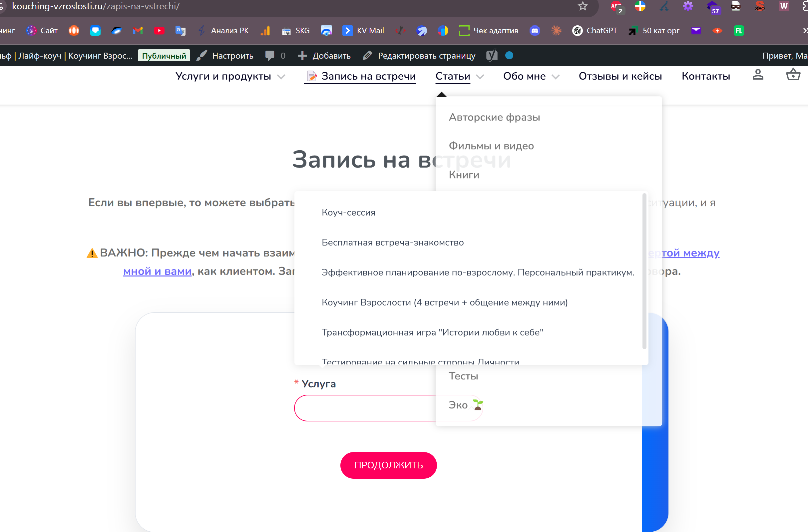
Task: Select Коуч-сессия from service list
Action: coord(348,213)
